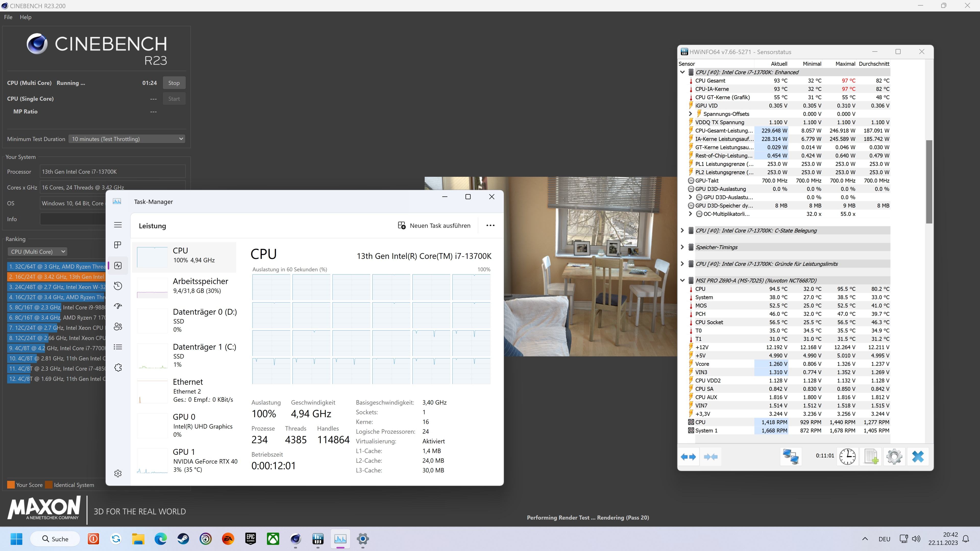Click HWiNFO log file with plus icon

871,456
